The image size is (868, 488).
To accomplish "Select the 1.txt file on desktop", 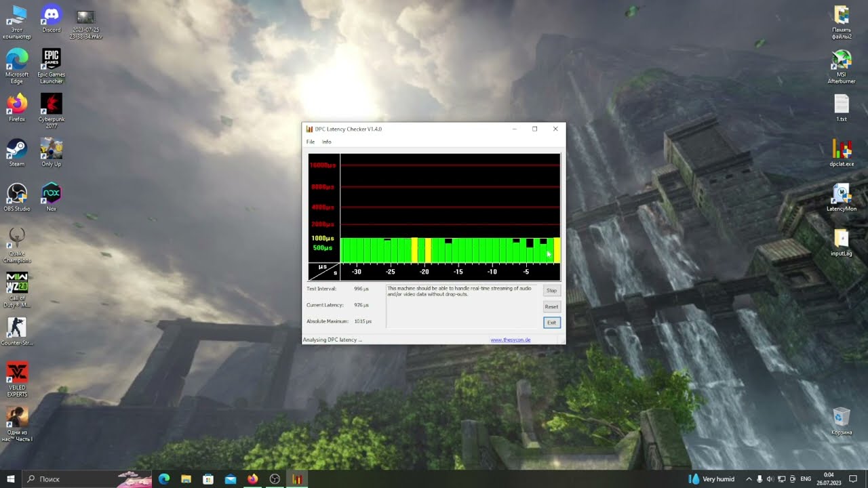I will 842,108.
